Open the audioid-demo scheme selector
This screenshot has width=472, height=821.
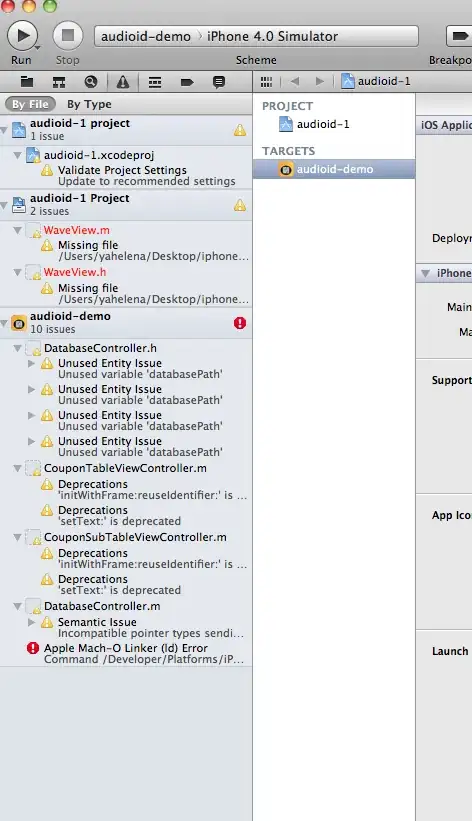coord(146,36)
